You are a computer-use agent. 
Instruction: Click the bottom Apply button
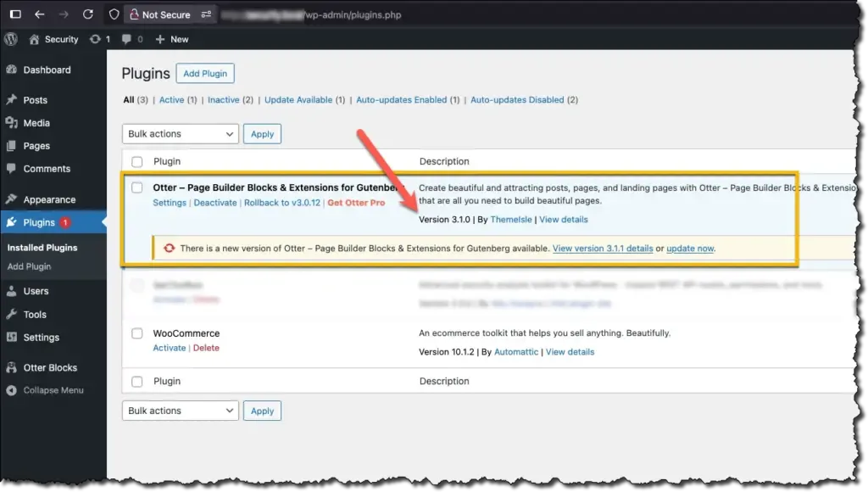263,411
